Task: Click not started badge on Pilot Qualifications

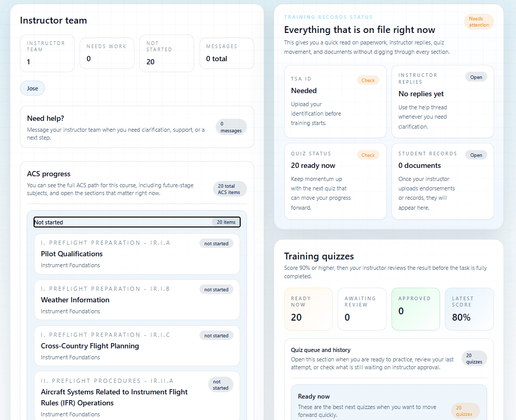Action: point(216,243)
